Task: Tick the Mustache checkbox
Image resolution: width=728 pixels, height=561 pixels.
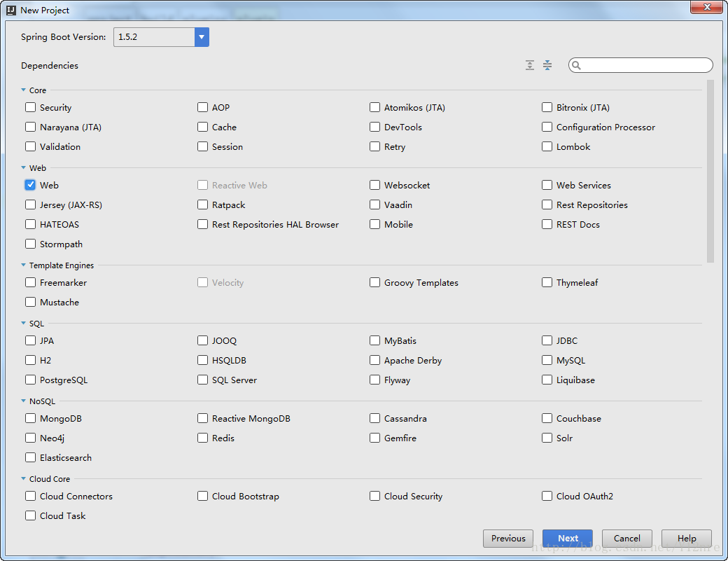Action: pyautogui.click(x=30, y=301)
